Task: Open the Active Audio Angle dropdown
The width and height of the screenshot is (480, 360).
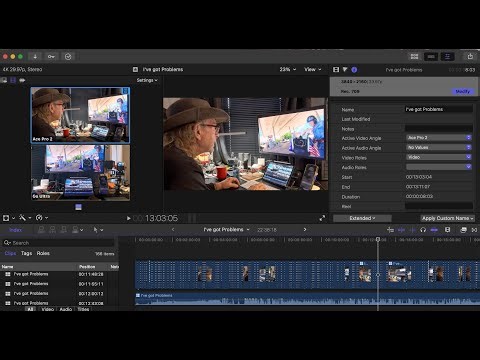Action: pyautogui.click(x=439, y=147)
